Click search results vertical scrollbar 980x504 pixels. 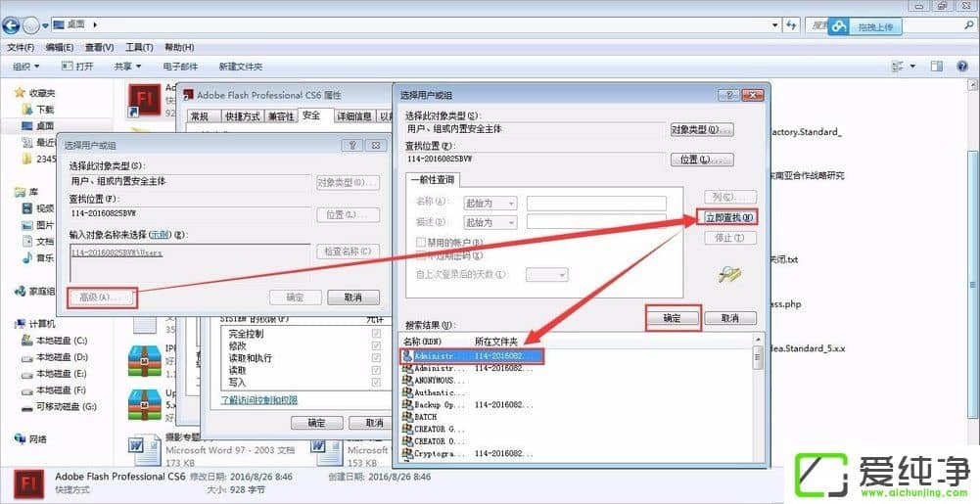(758, 399)
